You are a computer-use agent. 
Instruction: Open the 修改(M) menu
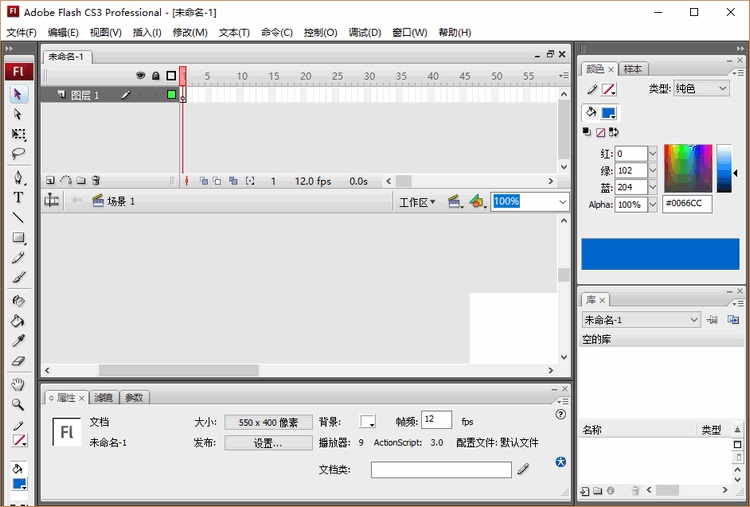(x=190, y=33)
